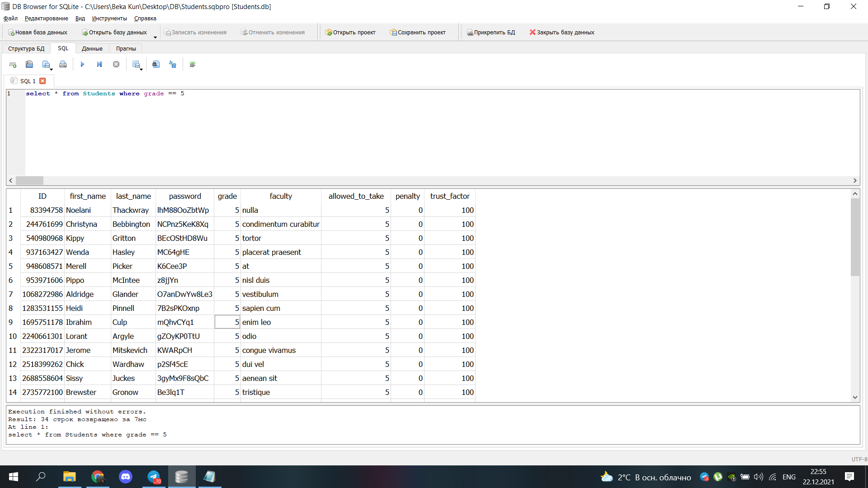Click ENG language indicator in tray
Viewport: 868px width, 488px height.
point(789,477)
